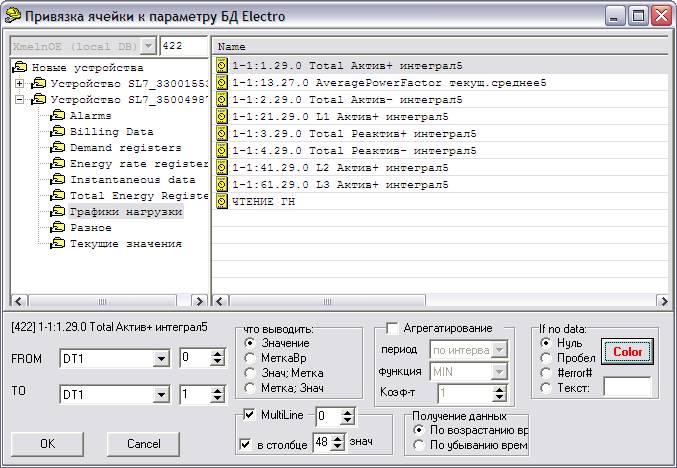The height and width of the screenshot is (468, 677).
Task: Click the folder icon of Новые устройства
Action: tap(22, 68)
